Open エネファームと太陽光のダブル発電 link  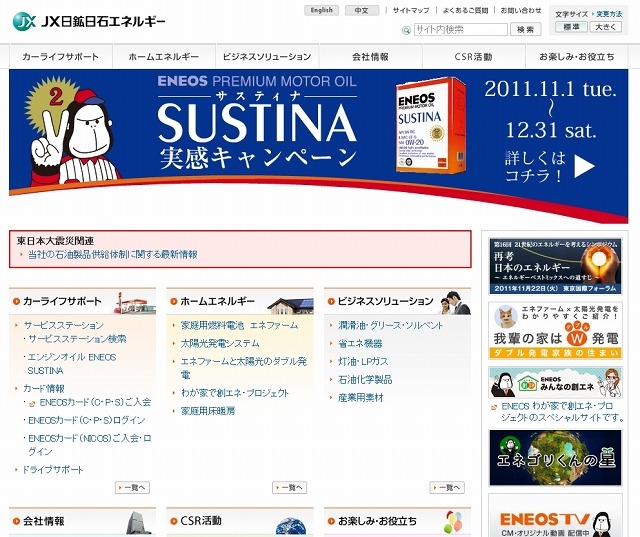coord(244,368)
